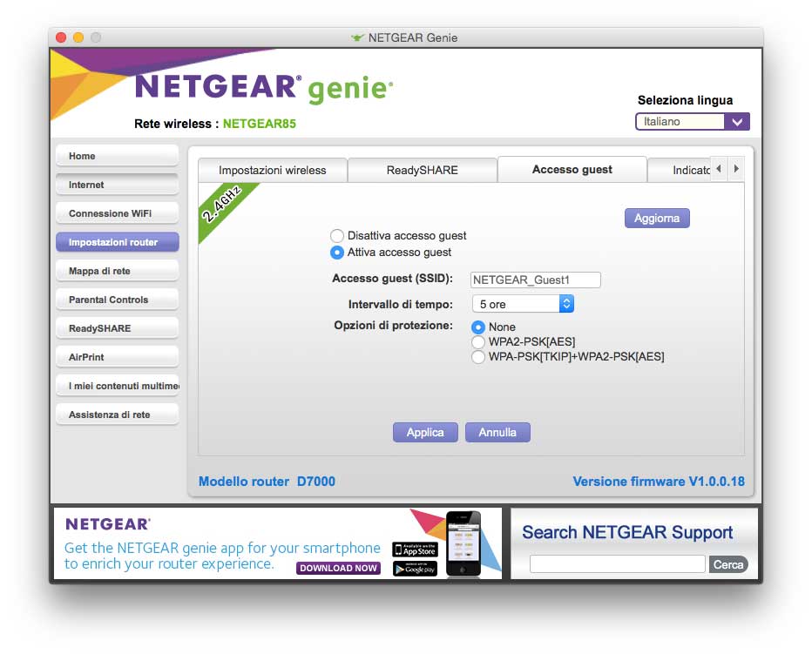Image resolution: width=812 pixels, height=654 pixels.
Task: Click the Applica button
Action: point(425,433)
